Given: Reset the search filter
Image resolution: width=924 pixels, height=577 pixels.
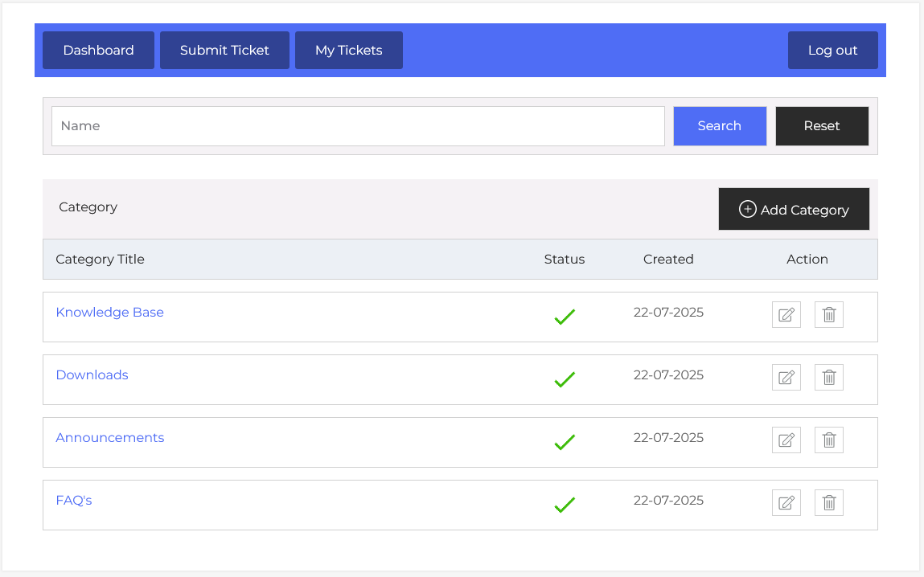Looking at the screenshot, I should point(821,126).
